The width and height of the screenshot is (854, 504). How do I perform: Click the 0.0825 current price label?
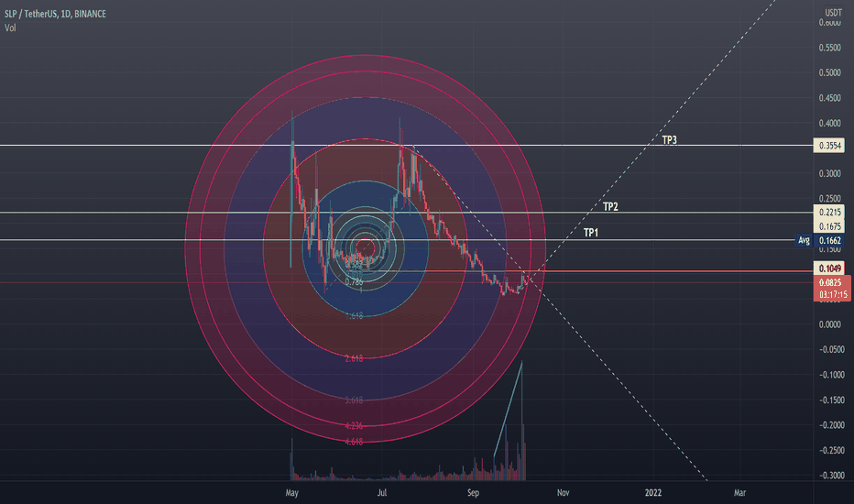[830, 282]
